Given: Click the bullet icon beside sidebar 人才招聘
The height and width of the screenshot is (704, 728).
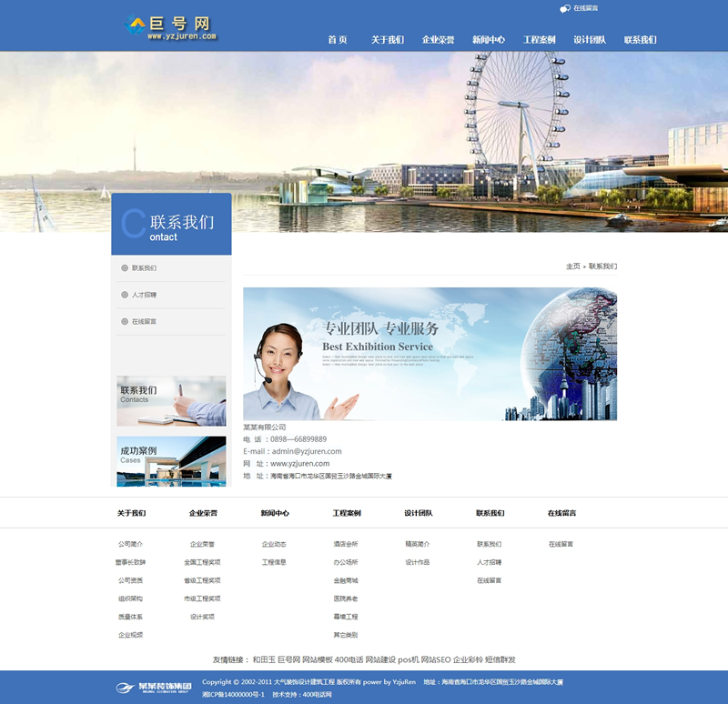Looking at the screenshot, I should tap(125, 295).
